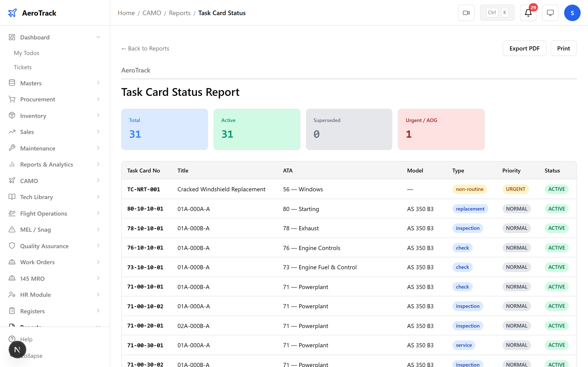Select the Procurement cart icon in the sidebar

pos(12,99)
